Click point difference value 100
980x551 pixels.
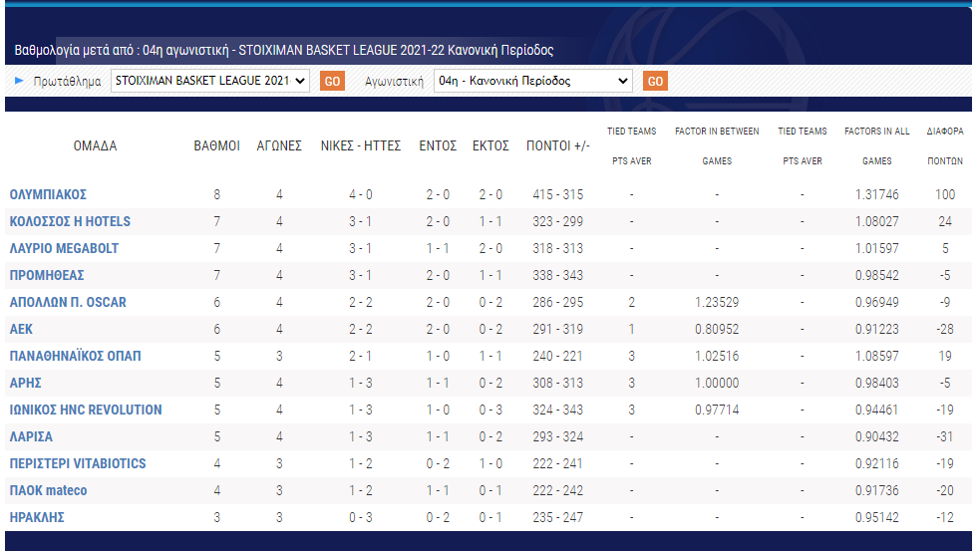point(945,194)
